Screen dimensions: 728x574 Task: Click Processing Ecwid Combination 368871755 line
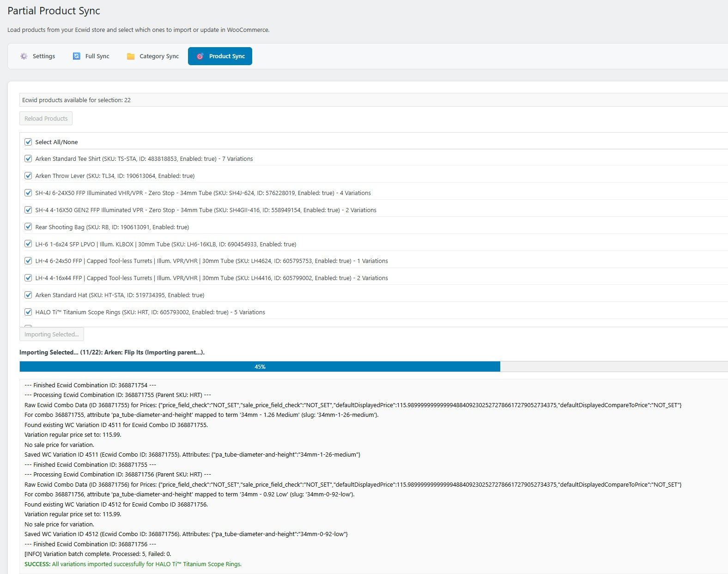[118, 395]
